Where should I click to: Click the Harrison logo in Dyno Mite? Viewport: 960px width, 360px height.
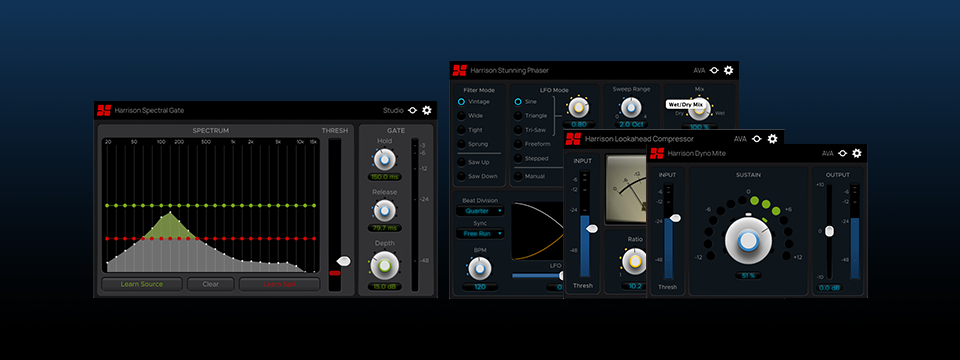point(657,153)
